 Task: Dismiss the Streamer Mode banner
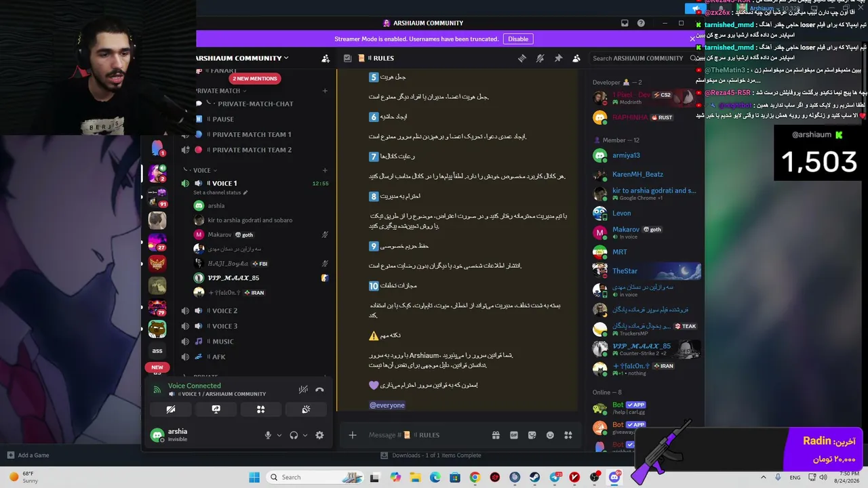[x=692, y=39]
